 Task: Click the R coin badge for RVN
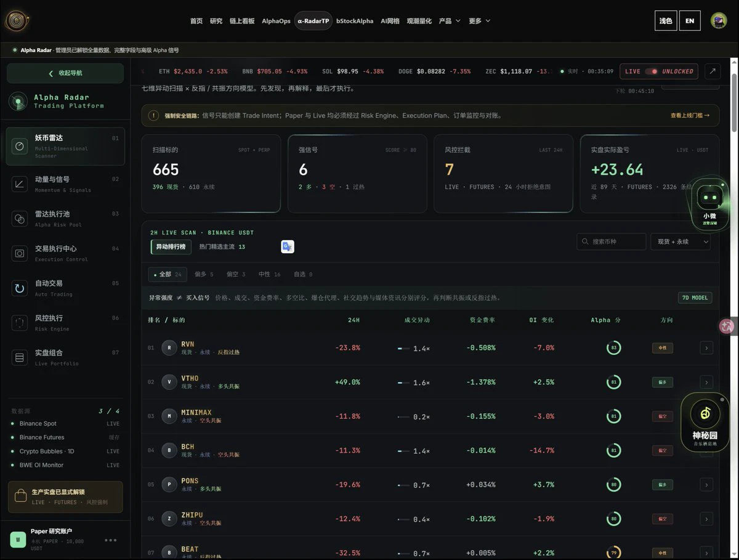click(x=169, y=348)
